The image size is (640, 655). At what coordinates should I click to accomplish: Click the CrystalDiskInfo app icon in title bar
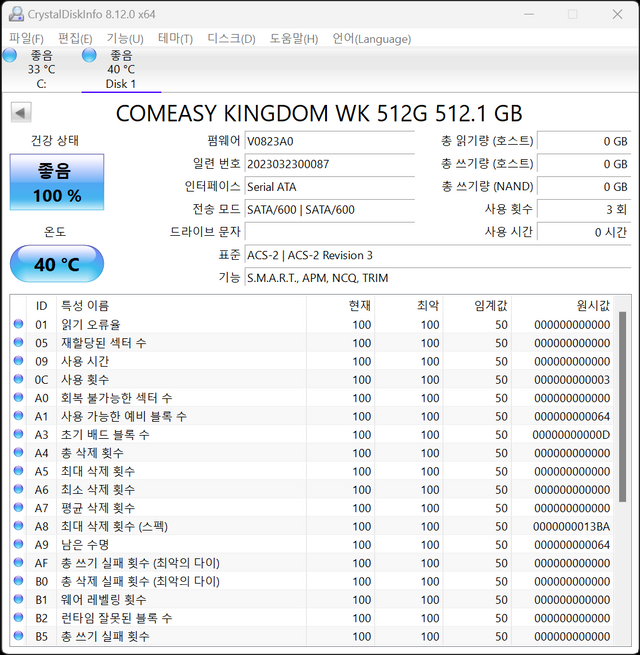15,14
